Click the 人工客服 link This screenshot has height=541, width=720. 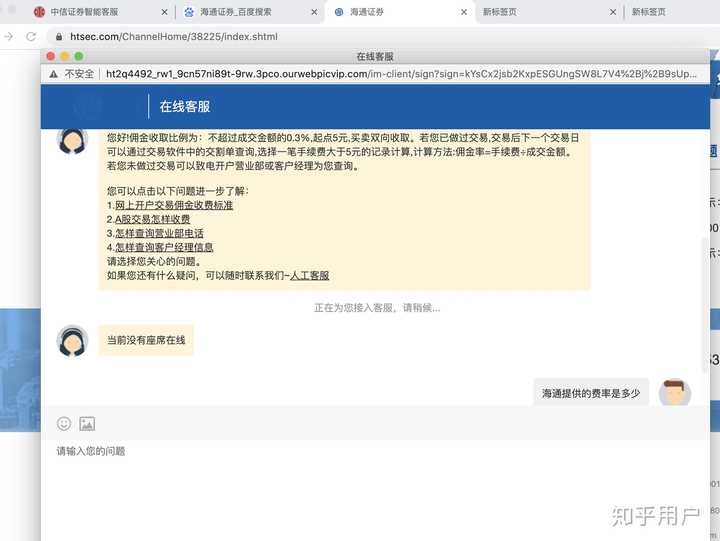pos(309,276)
